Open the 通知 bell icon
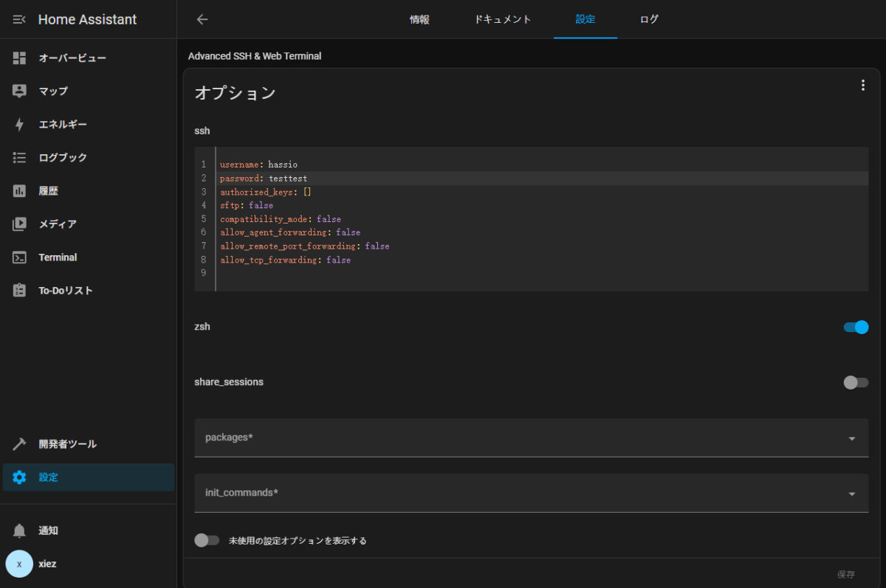Screen dimensions: 886x588 tap(19, 530)
